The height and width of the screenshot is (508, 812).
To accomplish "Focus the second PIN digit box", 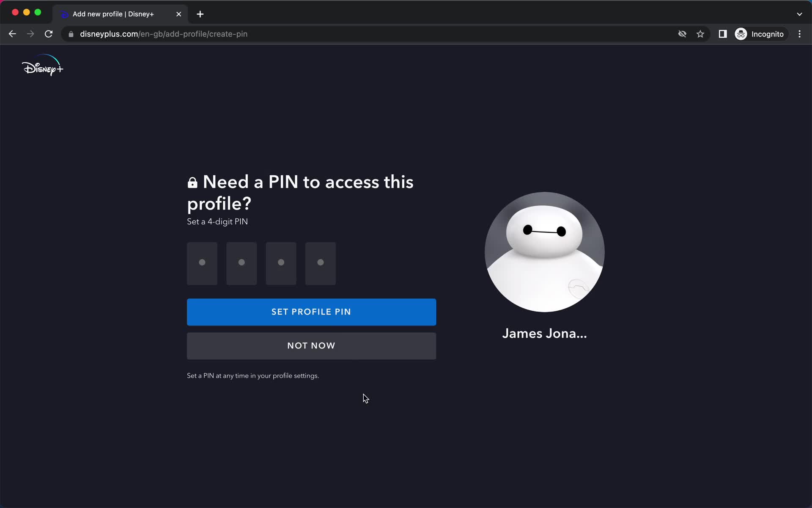I will 241,263.
